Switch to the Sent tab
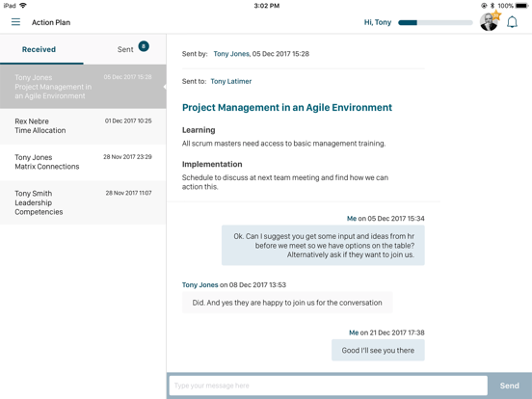Screen dimensions: 532x399 pyautogui.click(x=125, y=49)
